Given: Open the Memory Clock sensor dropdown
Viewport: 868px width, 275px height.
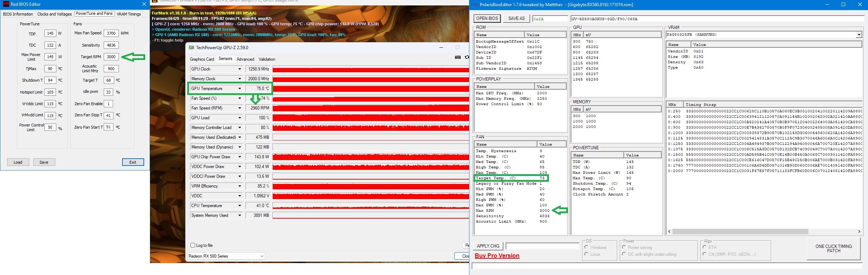Looking at the screenshot, I should (239, 79).
